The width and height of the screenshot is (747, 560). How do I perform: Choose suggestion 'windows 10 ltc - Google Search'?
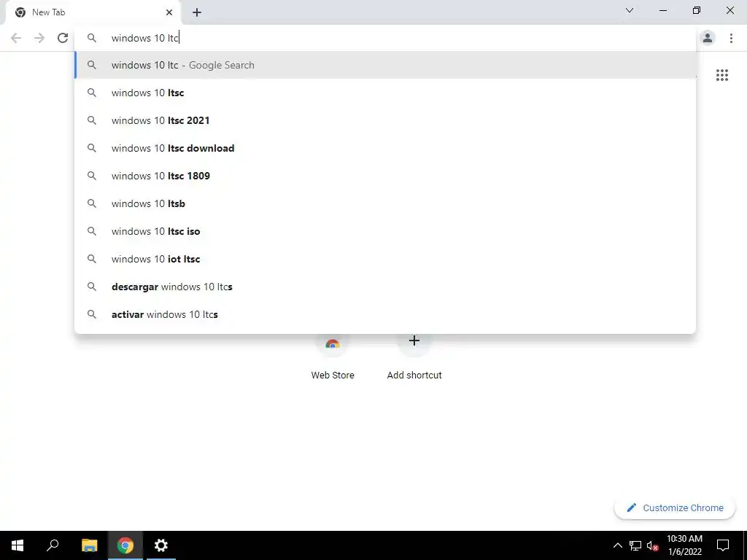[x=385, y=65]
